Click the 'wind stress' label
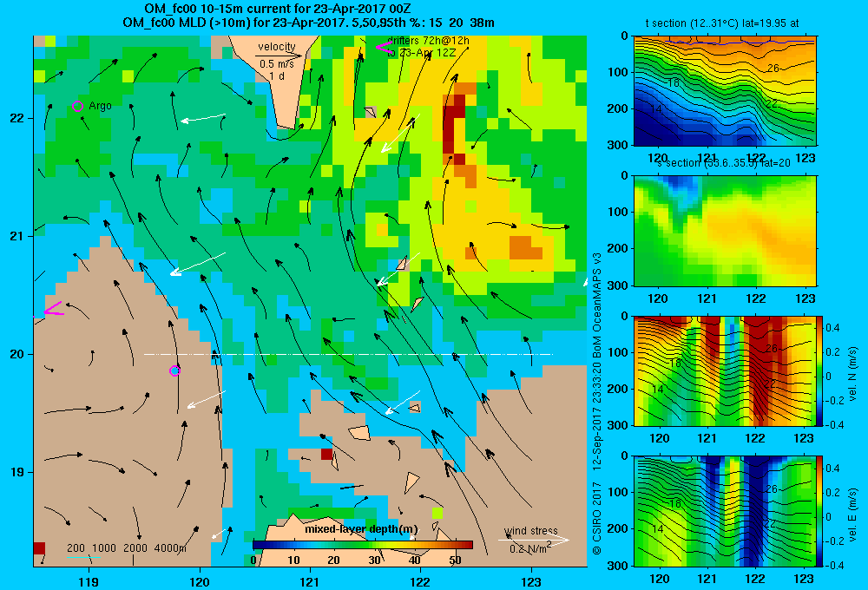868x590 pixels. point(531,530)
